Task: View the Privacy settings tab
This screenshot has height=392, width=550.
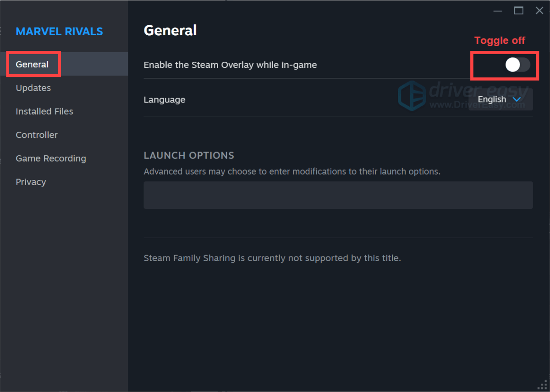Action: pyautogui.click(x=30, y=182)
